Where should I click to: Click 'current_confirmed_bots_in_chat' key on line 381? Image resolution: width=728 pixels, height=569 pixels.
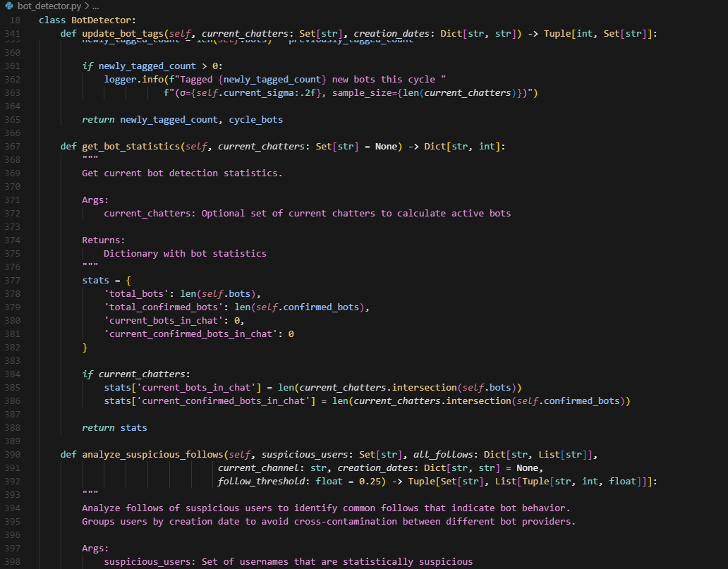pos(190,334)
